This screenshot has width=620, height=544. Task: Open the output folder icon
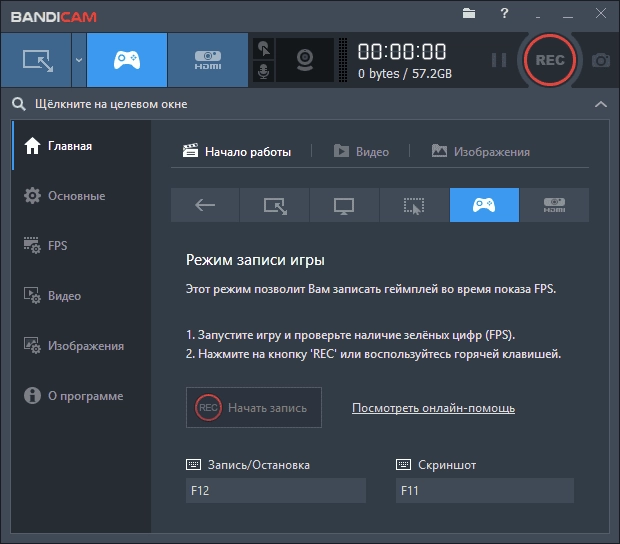(469, 13)
